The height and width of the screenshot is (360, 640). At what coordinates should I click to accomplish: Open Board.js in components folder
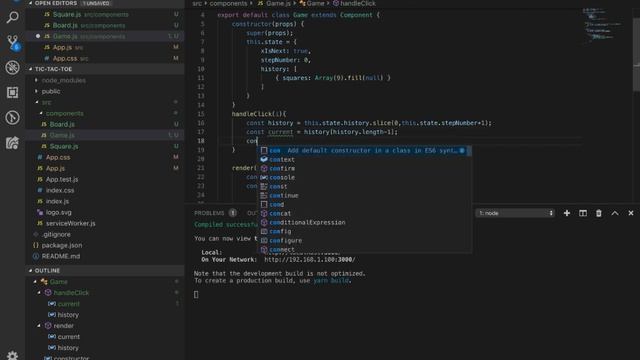(x=104, y=124)
